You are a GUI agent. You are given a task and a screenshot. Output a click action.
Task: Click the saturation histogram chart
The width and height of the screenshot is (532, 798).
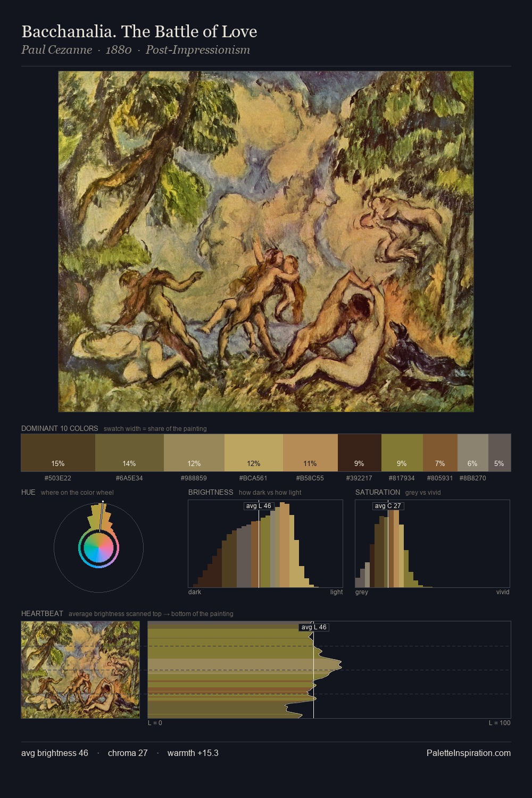433,544
